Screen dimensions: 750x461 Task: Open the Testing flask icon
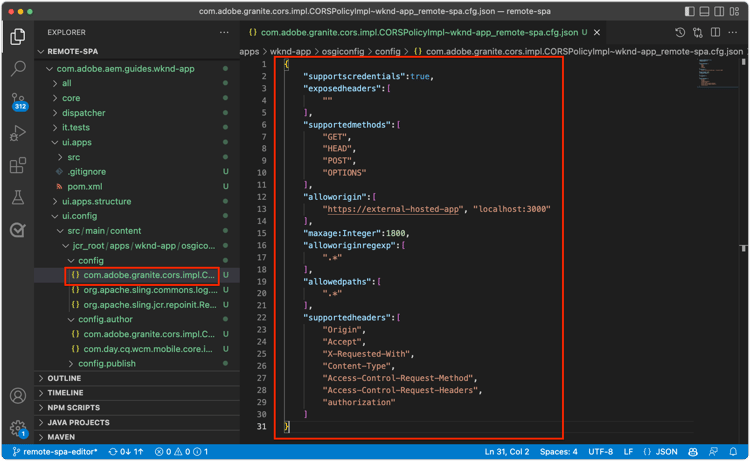(x=18, y=198)
